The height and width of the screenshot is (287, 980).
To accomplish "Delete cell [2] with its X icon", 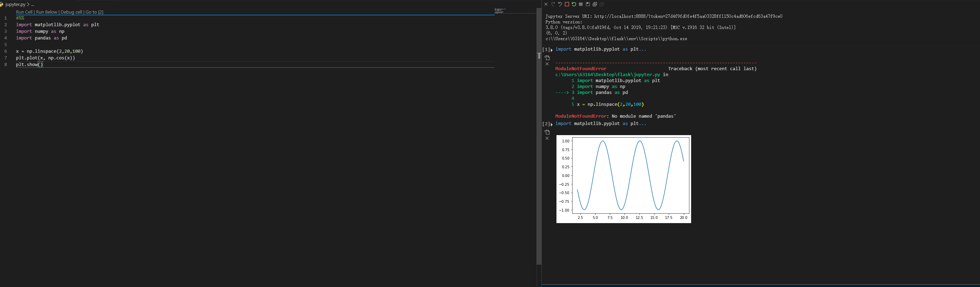I will [547, 139].
